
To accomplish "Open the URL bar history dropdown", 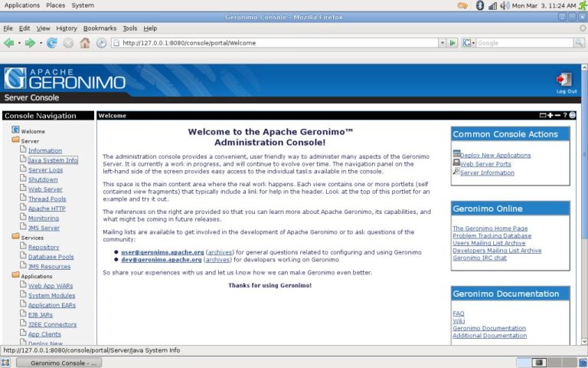I will coord(439,43).
